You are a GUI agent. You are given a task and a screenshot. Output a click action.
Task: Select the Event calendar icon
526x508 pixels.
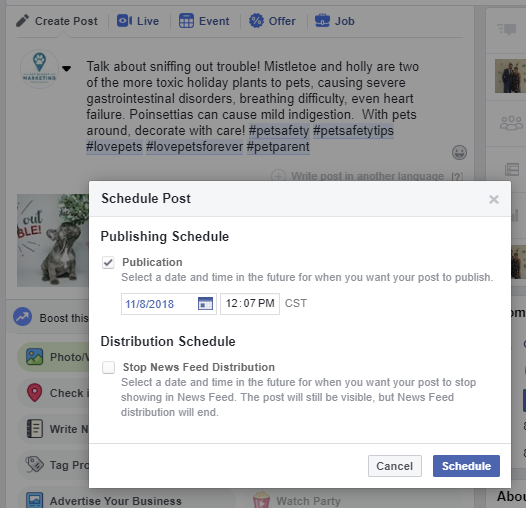click(x=186, y=21)
